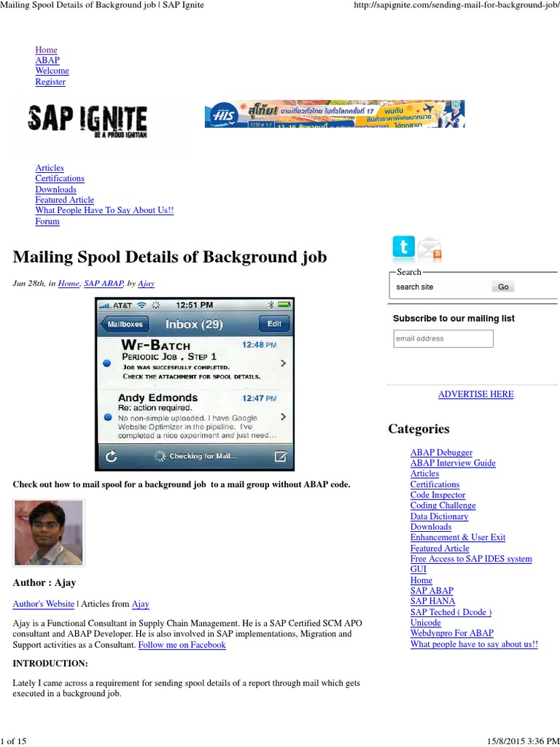The height and width of the screenshot is (747, 560).
Task: Open the HIS travel banner ad
Action: point(335,114)
